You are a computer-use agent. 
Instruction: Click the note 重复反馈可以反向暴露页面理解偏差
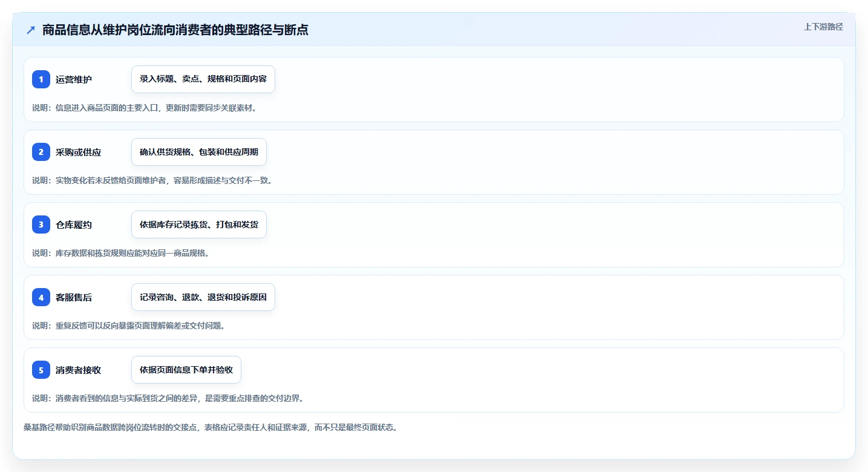point(129,326)
